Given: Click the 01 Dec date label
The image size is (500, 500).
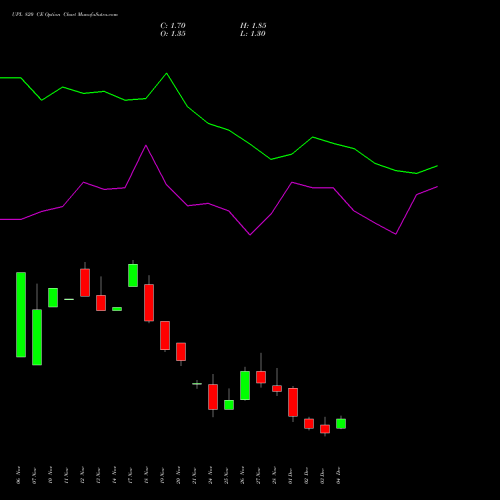Looking at the screenshot, I should click(x=290, y=475).
